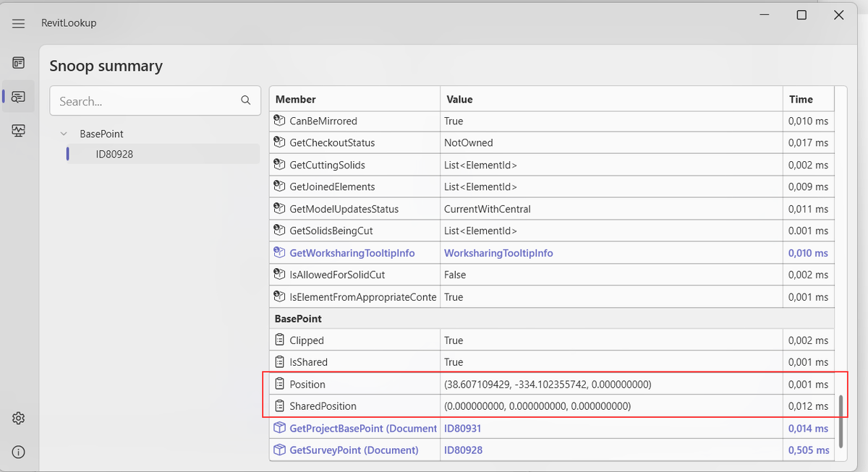Minimize the RevitLookup window

point(765,14)
